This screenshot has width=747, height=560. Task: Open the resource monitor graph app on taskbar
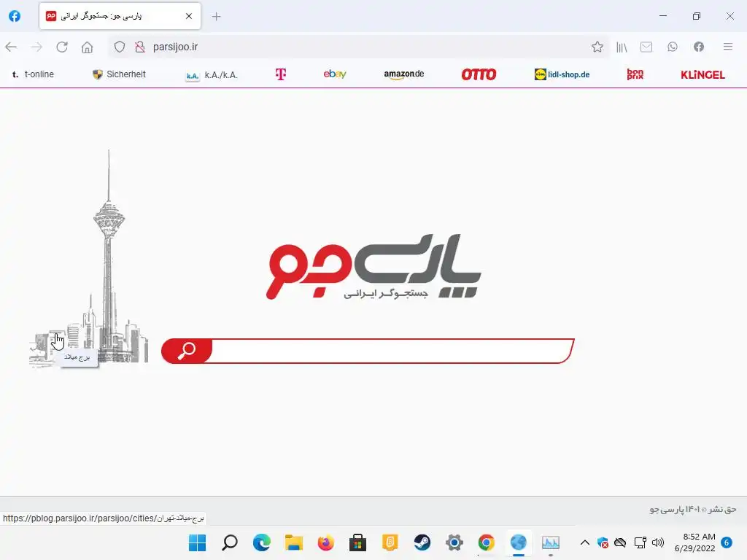(551, 542)
